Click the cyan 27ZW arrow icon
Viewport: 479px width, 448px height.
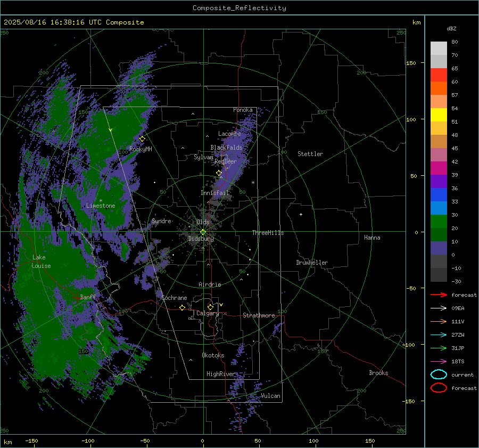click(x=439, y=335)
